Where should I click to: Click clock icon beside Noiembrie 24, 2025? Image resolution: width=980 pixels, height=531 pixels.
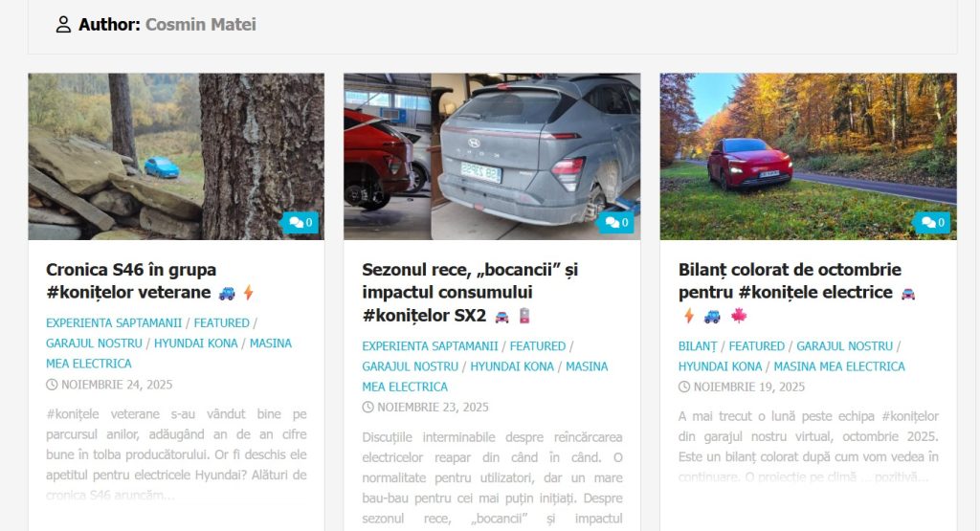[x=52, y=385]
